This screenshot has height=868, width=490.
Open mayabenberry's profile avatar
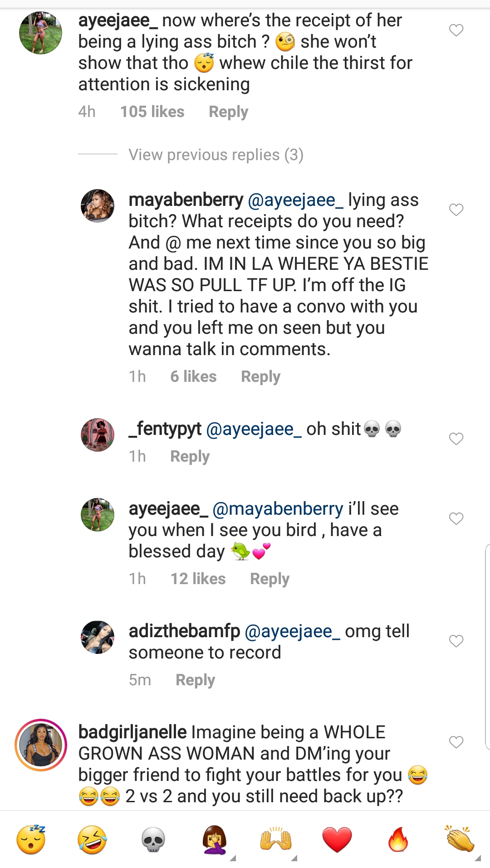[x=98, y=206]
